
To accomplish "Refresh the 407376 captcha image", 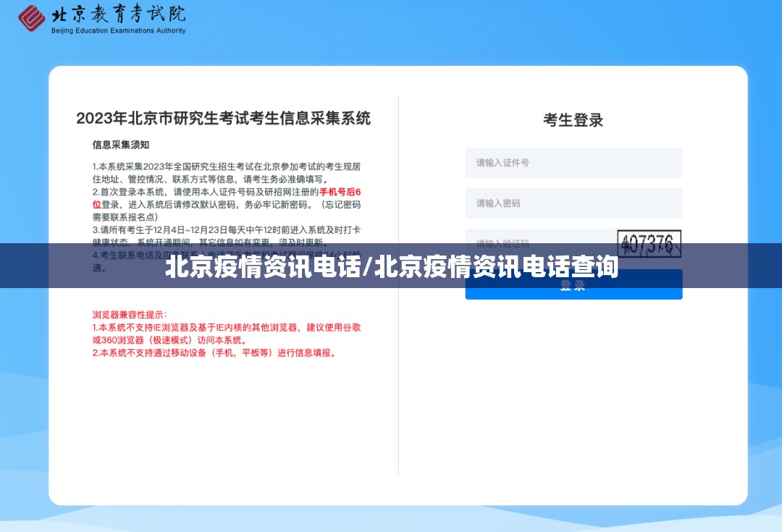I will pos(649,243).
